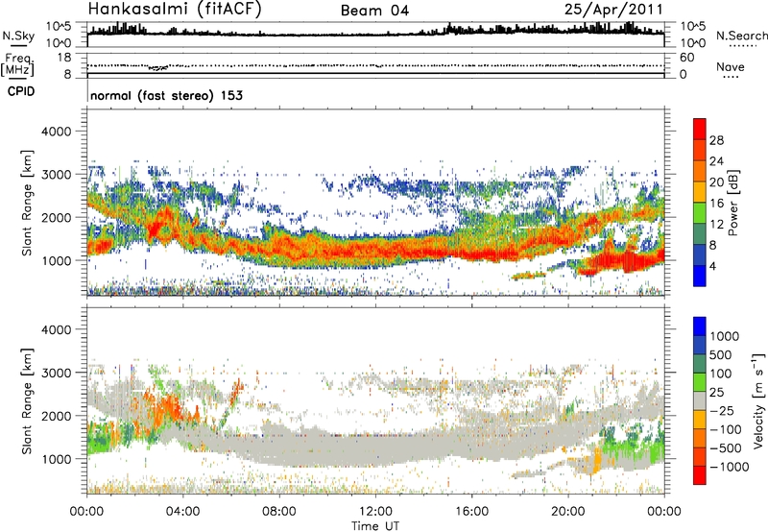Click the 500 label on velocity colorbar

pyautogui.click(x=721, y=354)
